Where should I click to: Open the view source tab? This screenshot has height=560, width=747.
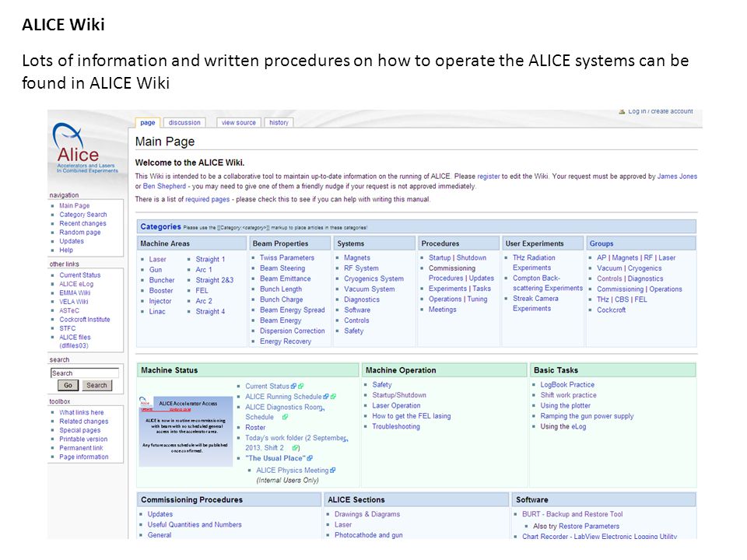tap(239, 123)
